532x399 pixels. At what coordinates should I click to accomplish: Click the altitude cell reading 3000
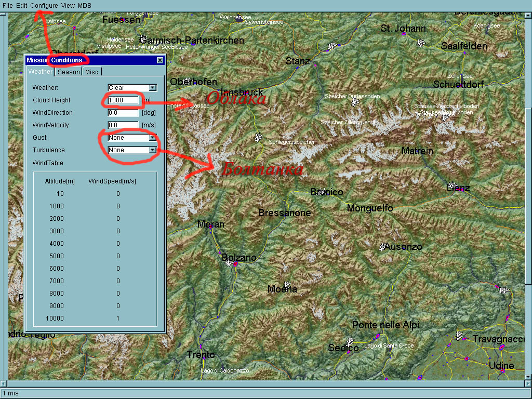click(57, 231)
